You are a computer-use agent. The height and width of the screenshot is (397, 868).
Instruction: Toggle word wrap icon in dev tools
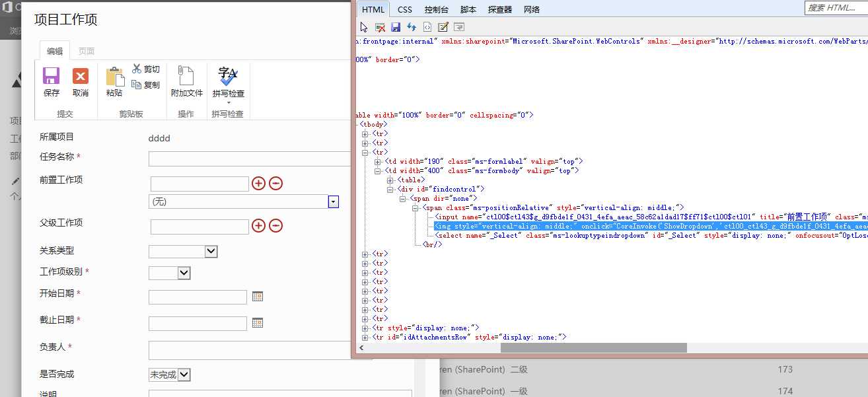coord(459,27)
